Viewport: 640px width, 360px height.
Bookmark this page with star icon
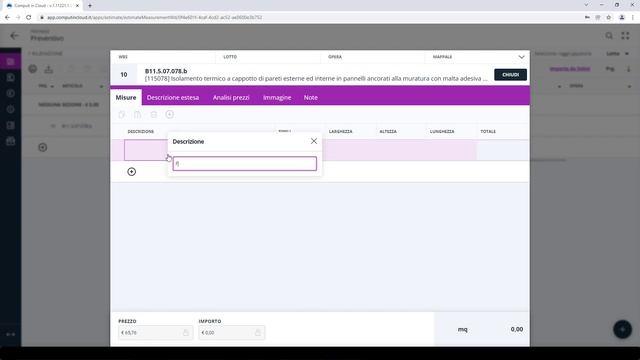click(x=609, y=18)
